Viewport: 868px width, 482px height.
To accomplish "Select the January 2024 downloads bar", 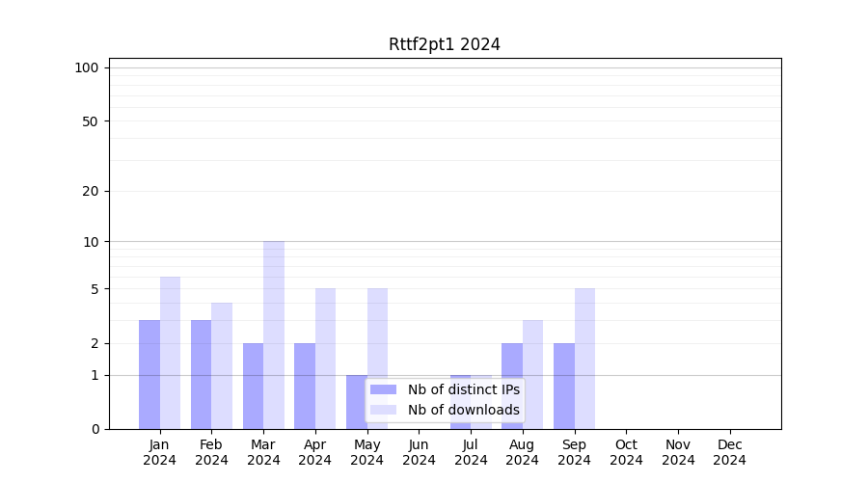I will tap(170, 353).
